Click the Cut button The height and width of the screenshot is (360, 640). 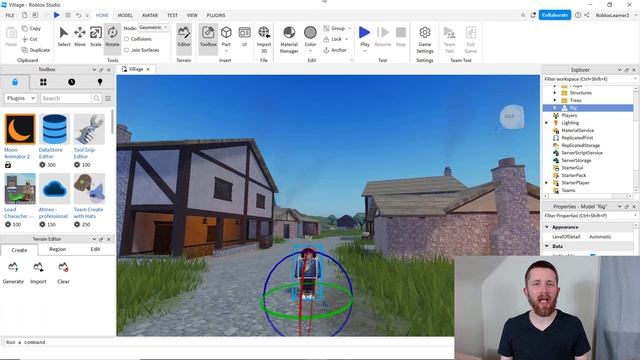30,39
